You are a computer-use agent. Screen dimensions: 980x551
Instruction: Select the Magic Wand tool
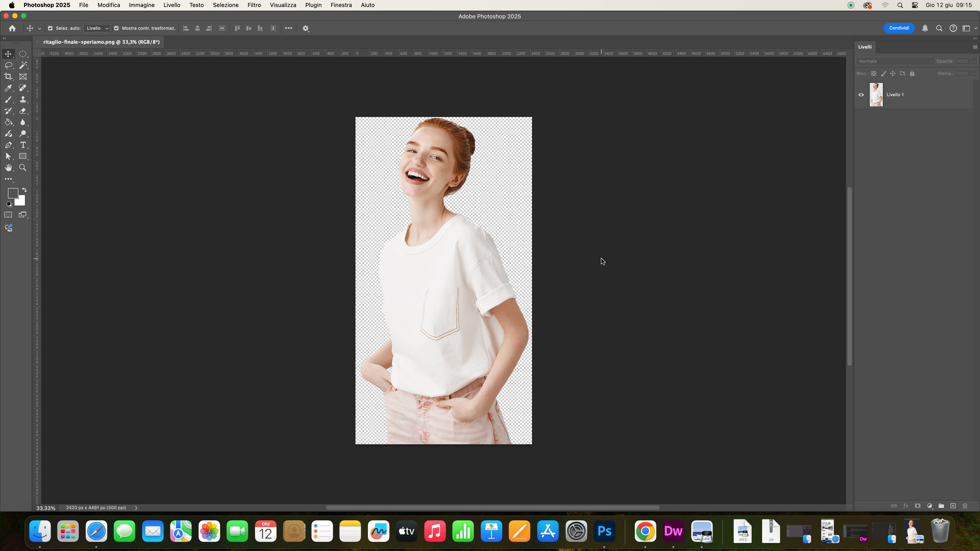click(x=23, y=65)
